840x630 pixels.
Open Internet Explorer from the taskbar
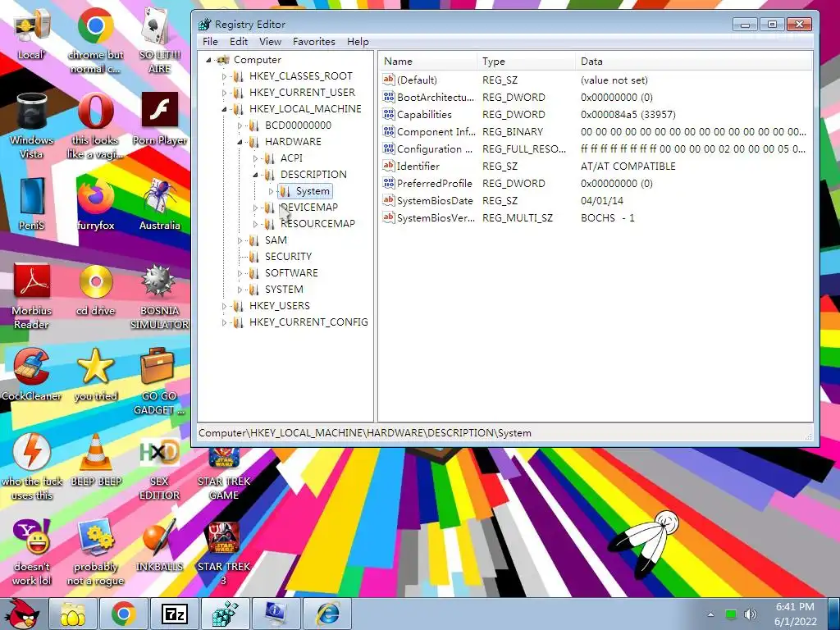[327, 614]
